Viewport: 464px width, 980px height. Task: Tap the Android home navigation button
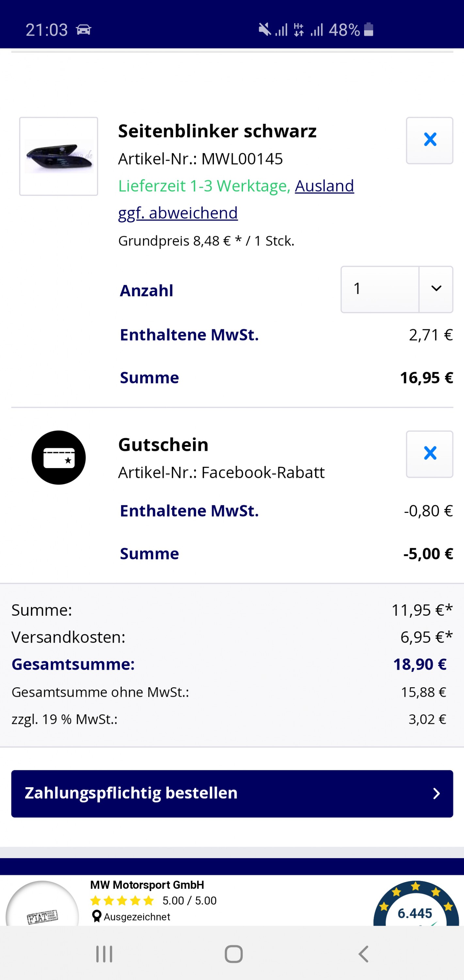click(x=233, y=954)
